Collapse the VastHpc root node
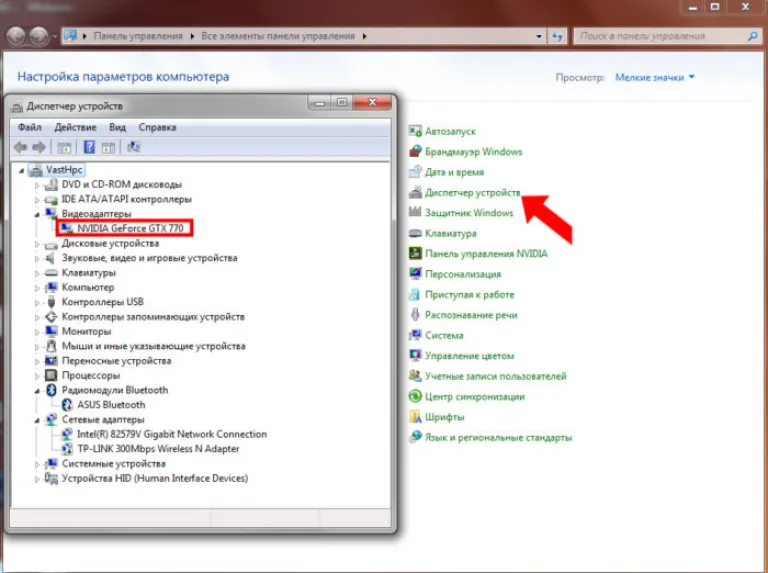The image size is (768, 573). [x=21, y=170]
